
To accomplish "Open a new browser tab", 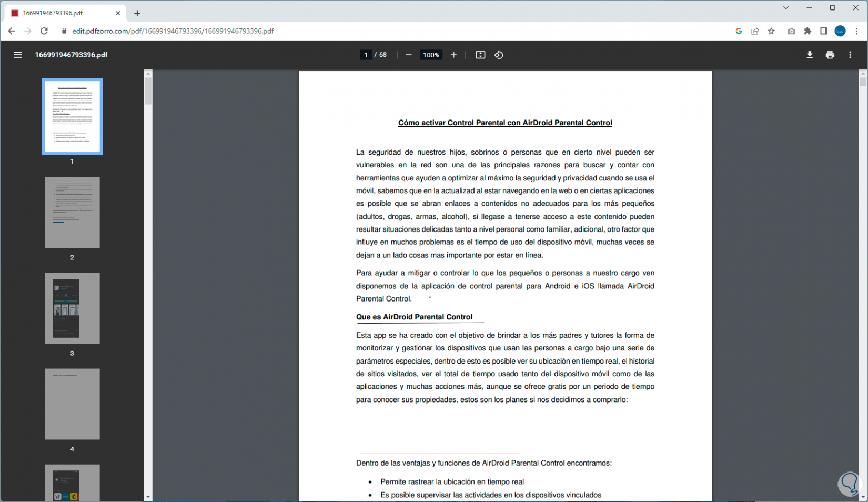I will click(x=137, y=13).
